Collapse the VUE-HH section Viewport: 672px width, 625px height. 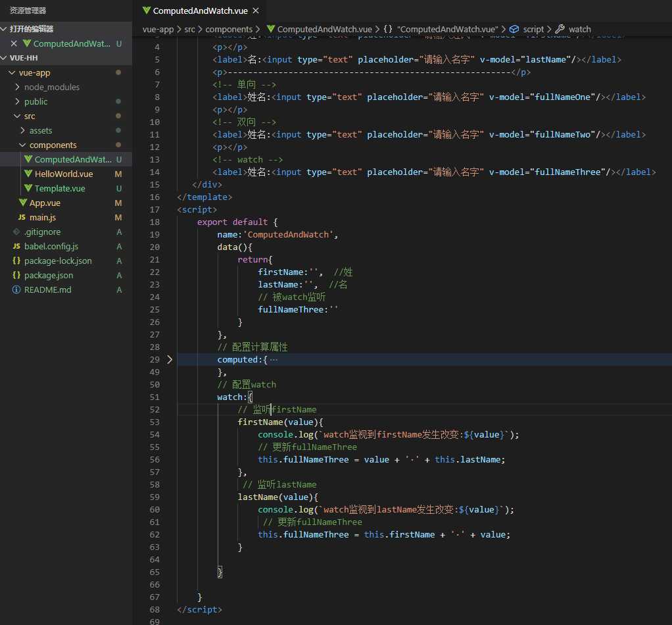[4, 58]
